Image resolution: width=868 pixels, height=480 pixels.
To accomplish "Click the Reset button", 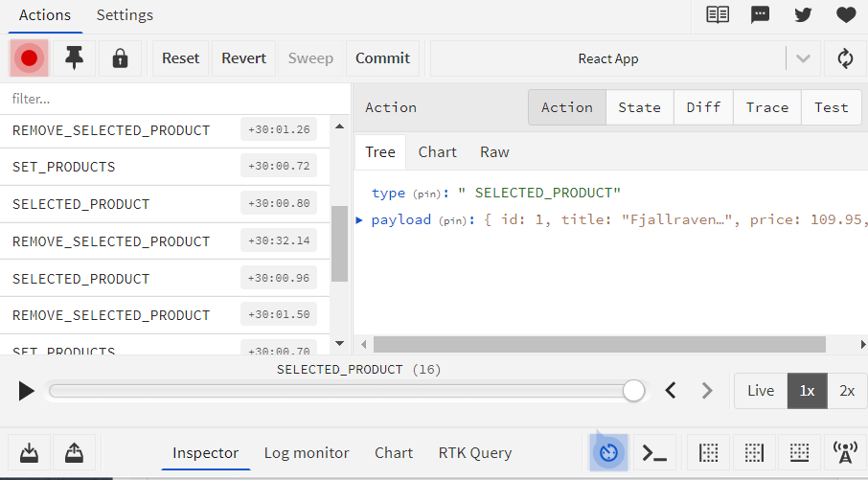I will pyautogui.click(x=180, y=58).
